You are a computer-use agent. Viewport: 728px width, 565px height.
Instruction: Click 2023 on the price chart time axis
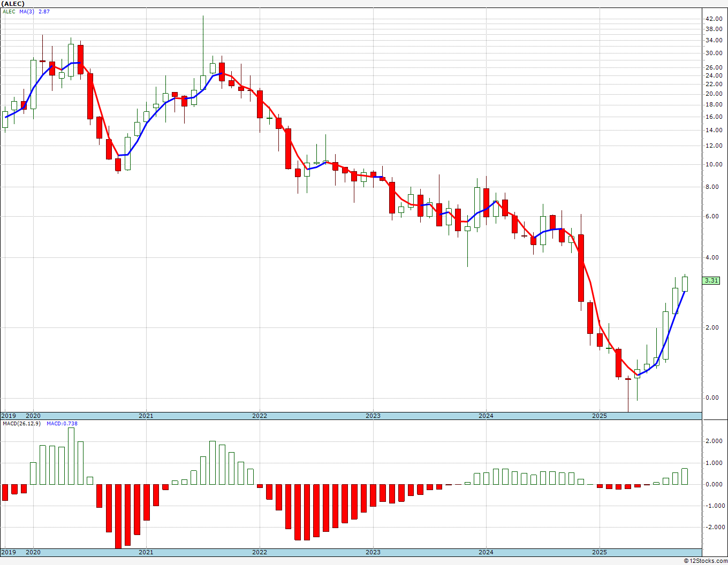coord(373,416)
